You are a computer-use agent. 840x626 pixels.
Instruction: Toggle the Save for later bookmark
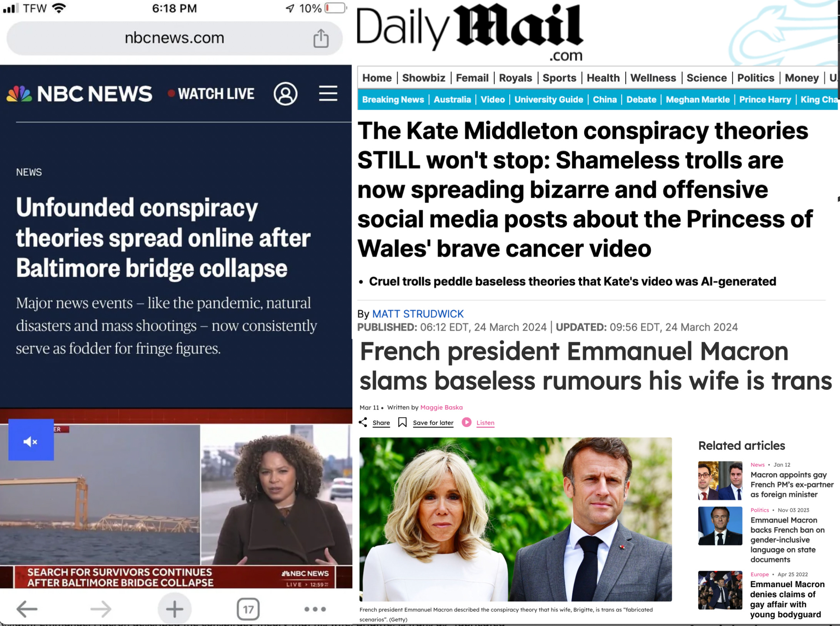[402, 422]
